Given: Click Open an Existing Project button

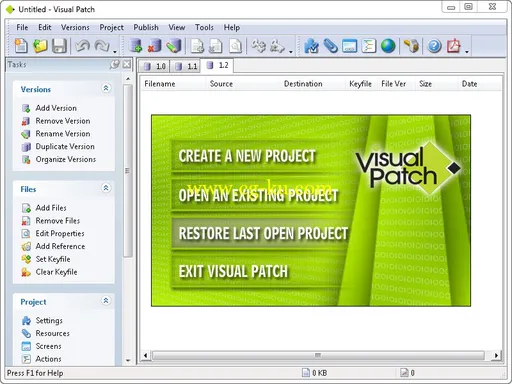Looking at the screenshot, I should [x=262, y=195].
